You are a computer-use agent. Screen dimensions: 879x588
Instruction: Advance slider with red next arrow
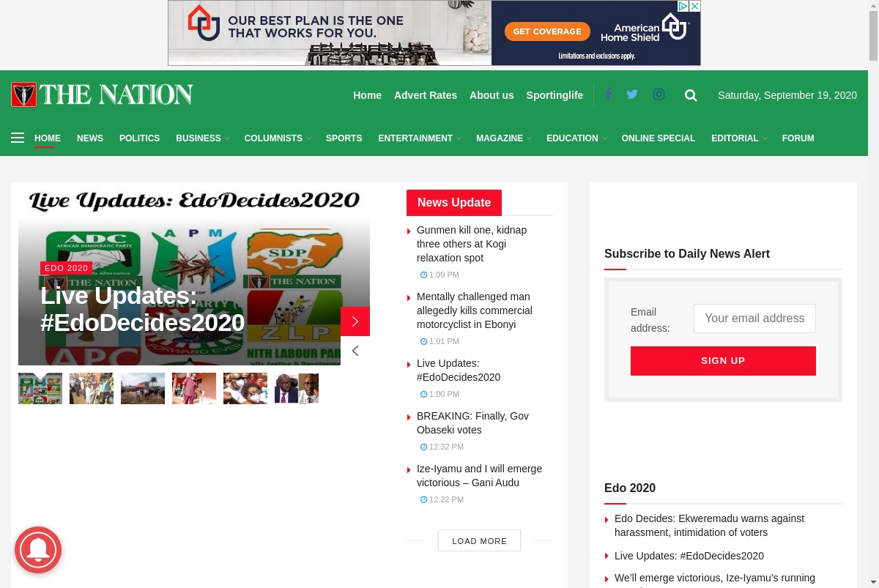pyautogui.click(x=355, y=321)
